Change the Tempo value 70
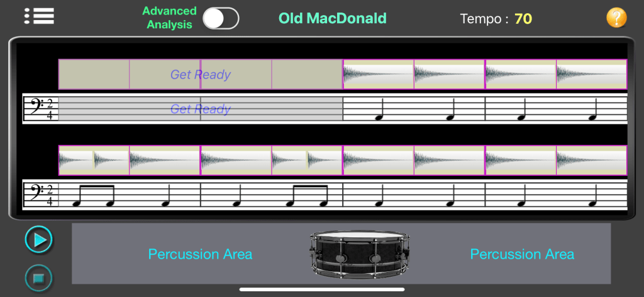644x297 pixels. (523, 19)
